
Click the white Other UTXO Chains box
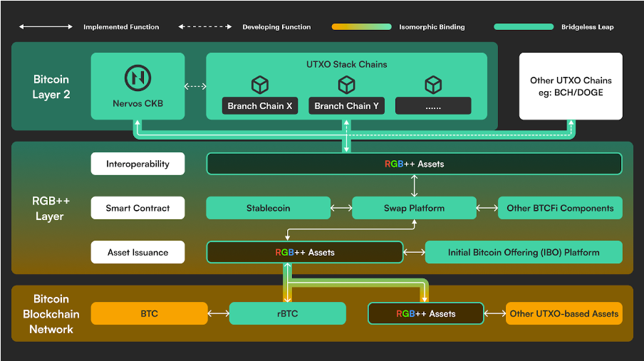tap(571, 86)
